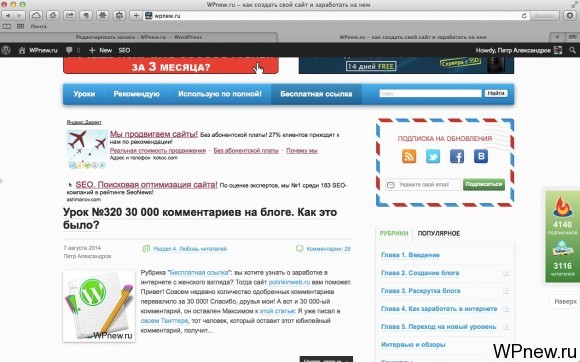Open the Facebook icon in subscription box
The image size is (580, 362).
click(457, 156)
